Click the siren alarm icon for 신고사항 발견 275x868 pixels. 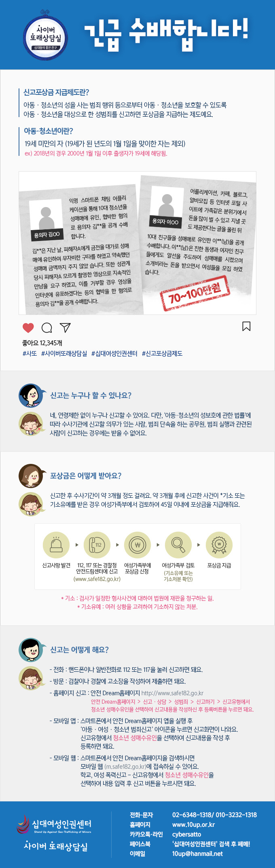tap(56, 545)
